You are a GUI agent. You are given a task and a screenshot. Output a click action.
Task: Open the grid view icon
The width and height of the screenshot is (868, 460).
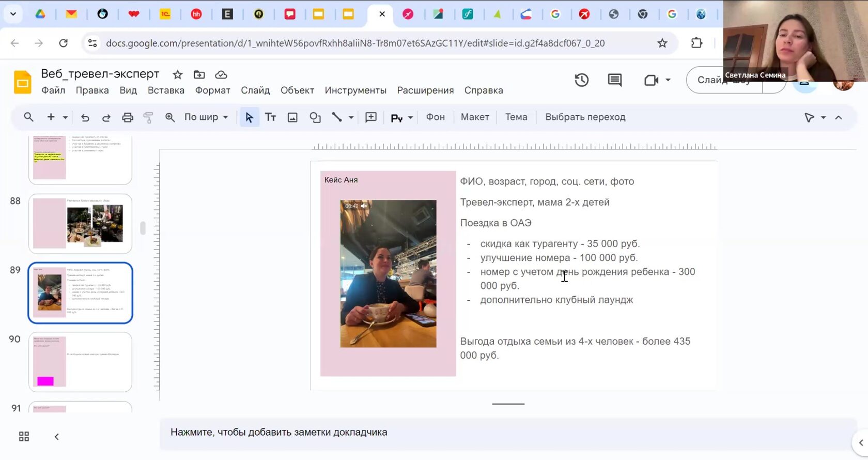24,437
